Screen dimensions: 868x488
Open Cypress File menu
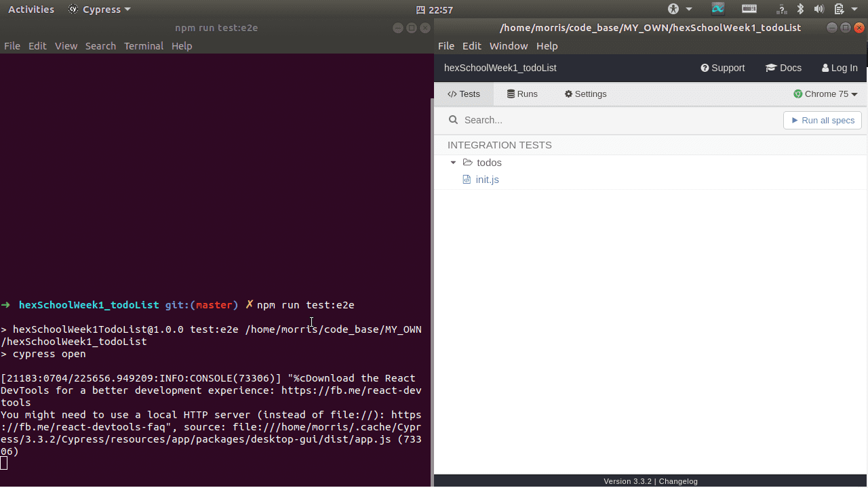(x=446, y=46)
